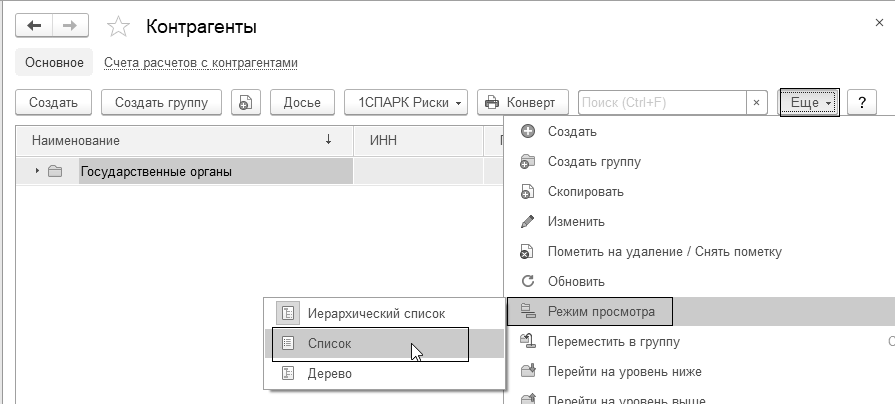Click the Создать button in the toolbar

point(54,102)
